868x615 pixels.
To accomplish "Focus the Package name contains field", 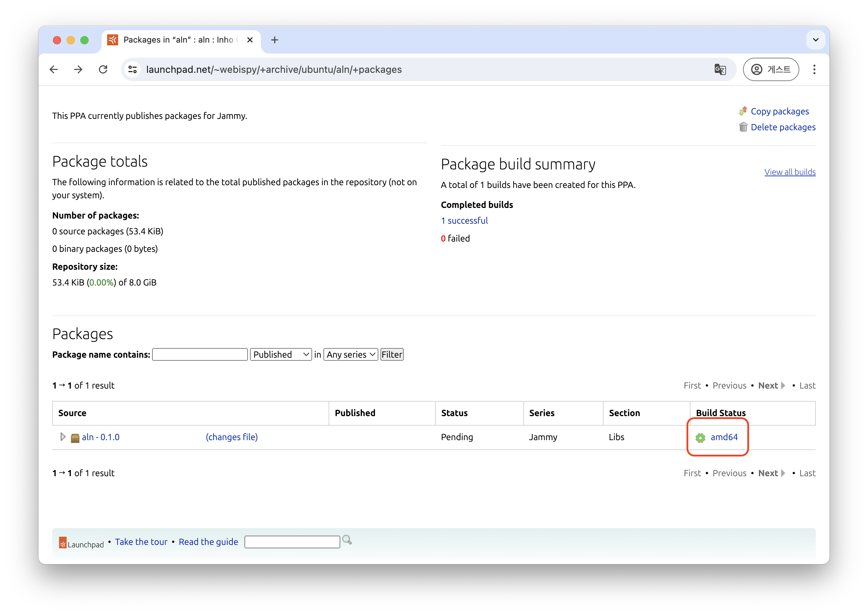I will (200, 355).
